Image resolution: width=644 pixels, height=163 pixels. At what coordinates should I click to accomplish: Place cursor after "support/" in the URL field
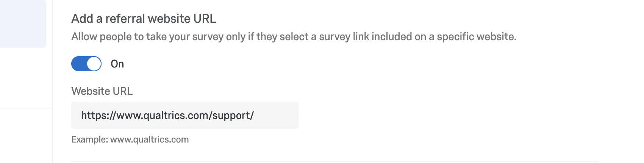[255, 115]
